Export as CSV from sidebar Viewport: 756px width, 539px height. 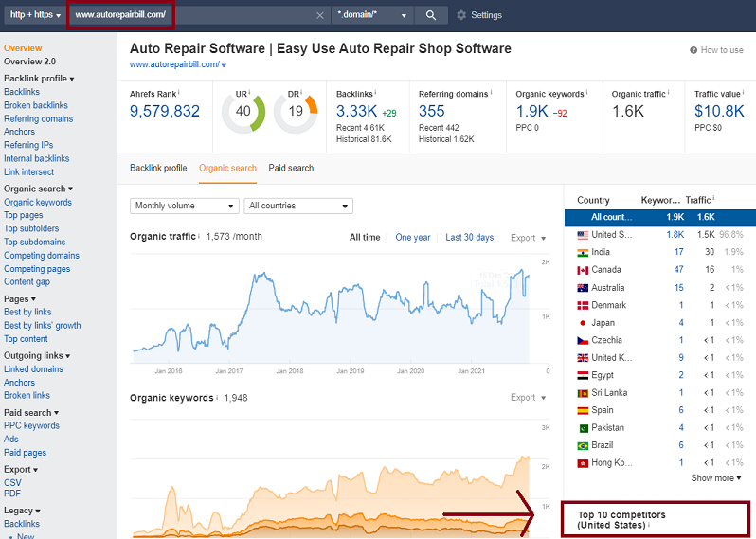point(12,482)
